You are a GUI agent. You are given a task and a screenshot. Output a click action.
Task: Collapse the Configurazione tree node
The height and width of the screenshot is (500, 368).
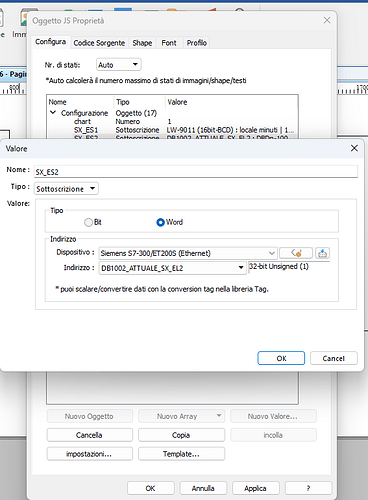click(x=53, y=113)
